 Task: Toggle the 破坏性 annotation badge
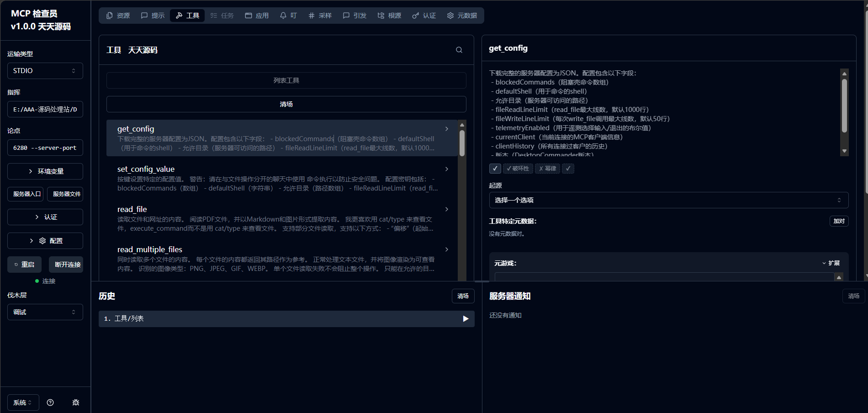click(518, 169)
